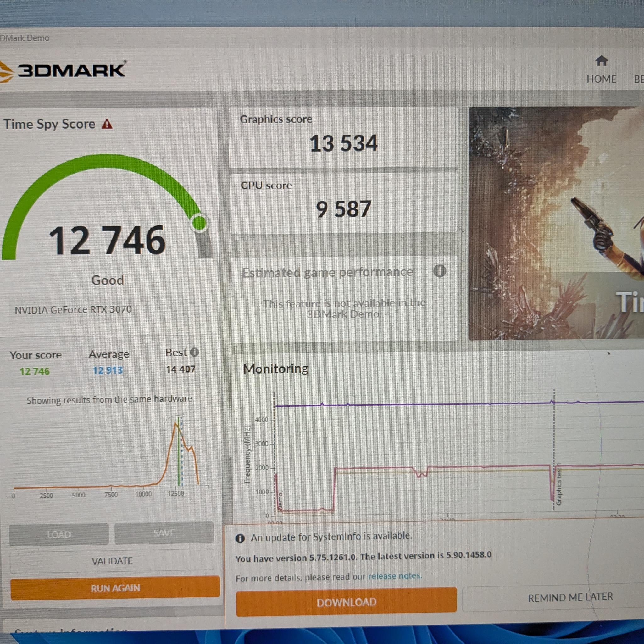
Task: Click the Time Spy preview image
Action: (x=556, y=223)
